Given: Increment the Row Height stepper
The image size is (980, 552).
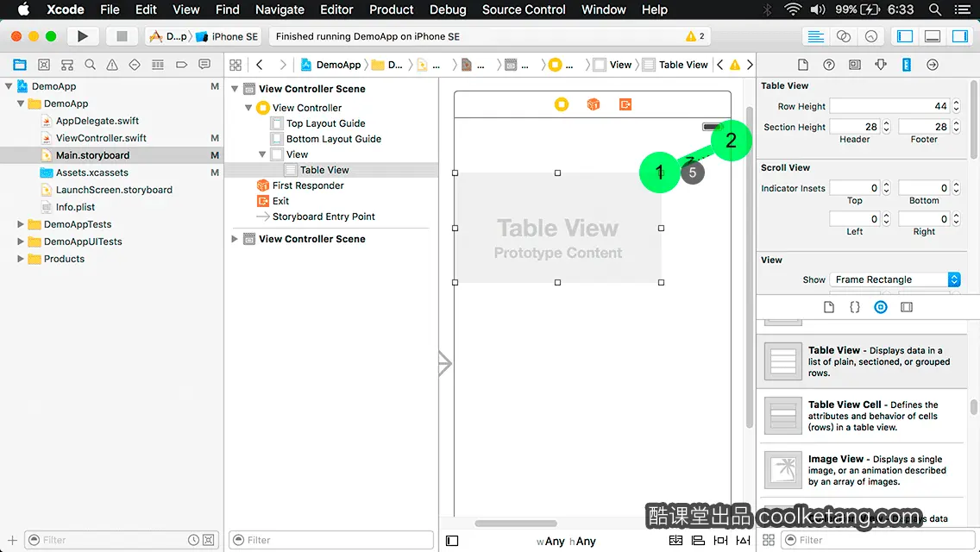Looking at the screenshot, I should (956, 103).
